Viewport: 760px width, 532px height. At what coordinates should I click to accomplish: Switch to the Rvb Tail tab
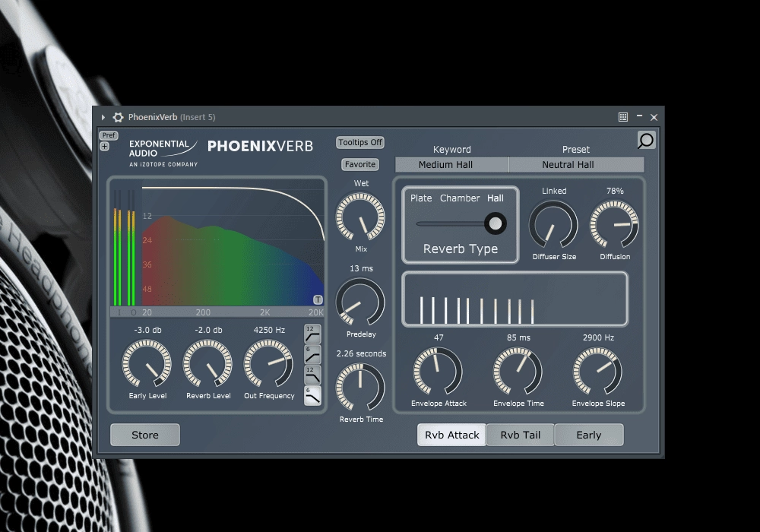pyautogui.click(x=520, y=435)
